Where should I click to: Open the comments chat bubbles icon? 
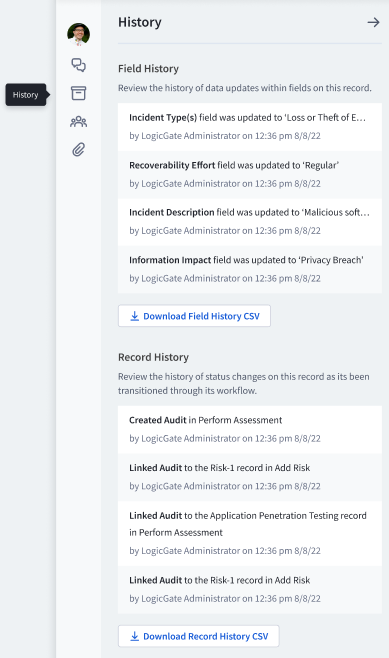78,65
